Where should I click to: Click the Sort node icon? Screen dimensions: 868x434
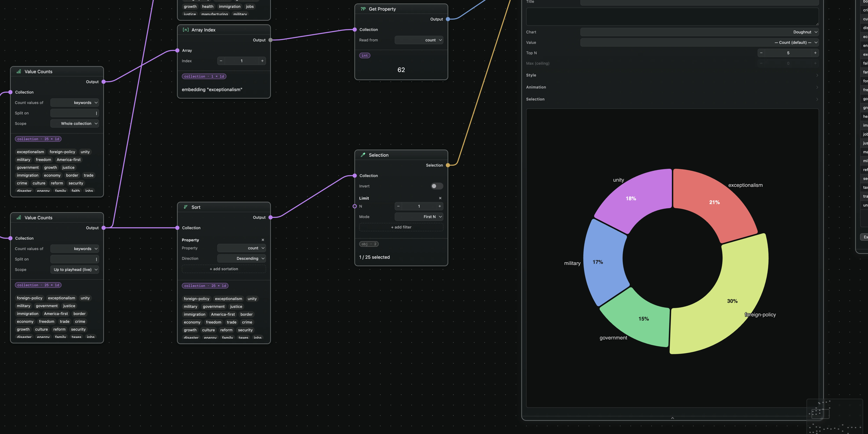click(185, 207)
